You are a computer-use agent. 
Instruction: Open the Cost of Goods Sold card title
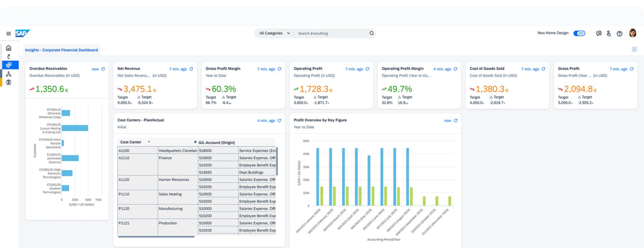pyautogui.click(x=487, y=69)
